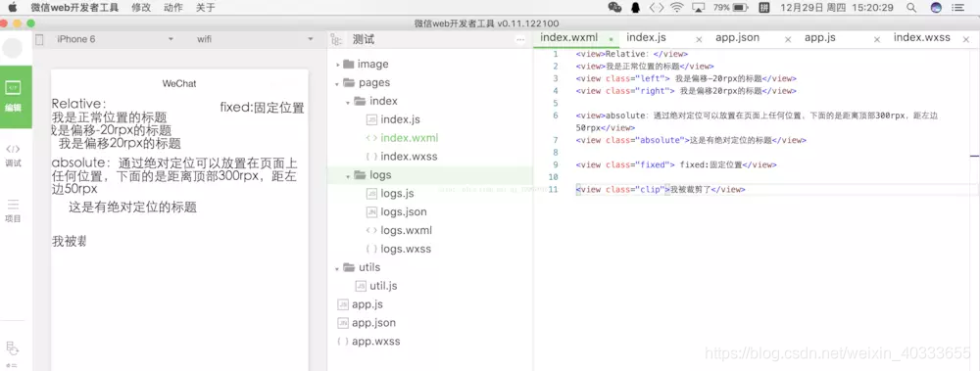This screenshot has width=980, height=371.
Task: Click the braces icon beside app.wxss
Action: pos(342,342)
